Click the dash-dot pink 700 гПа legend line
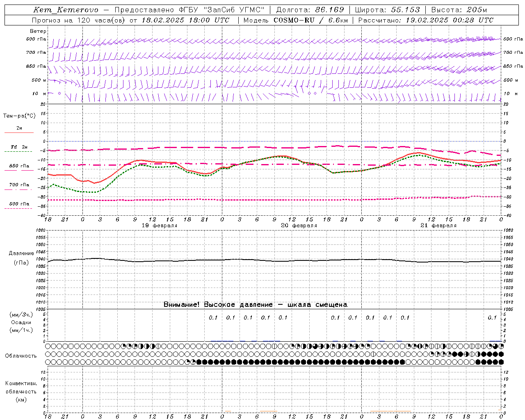 (18, 189)
